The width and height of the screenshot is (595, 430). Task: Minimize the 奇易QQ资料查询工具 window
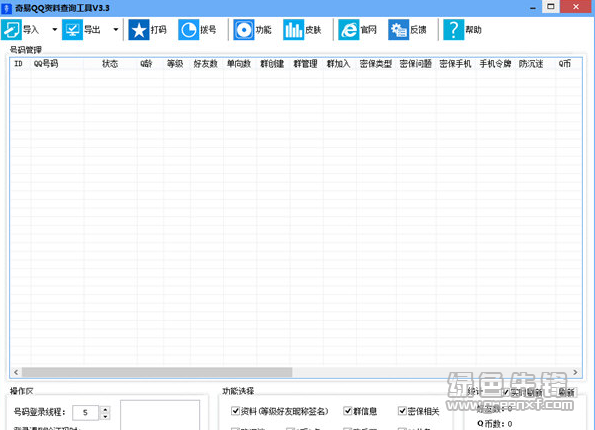click(533, 7)
